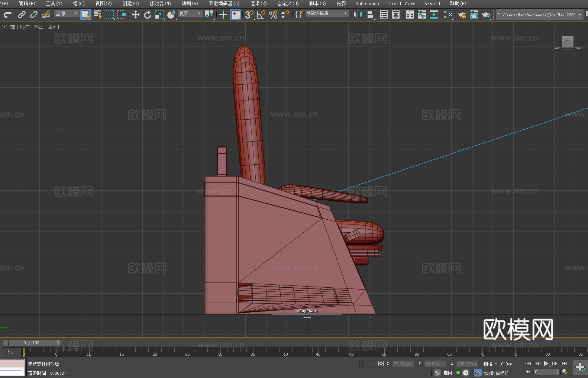Step time slider back with left arrow
Viewport: 588px width, 378px height.
(x=6, y=343)
